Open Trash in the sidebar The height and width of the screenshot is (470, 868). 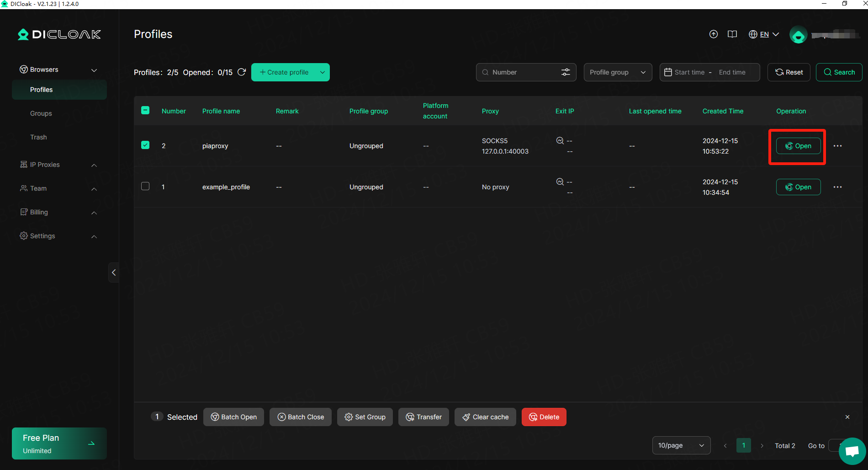38,137
